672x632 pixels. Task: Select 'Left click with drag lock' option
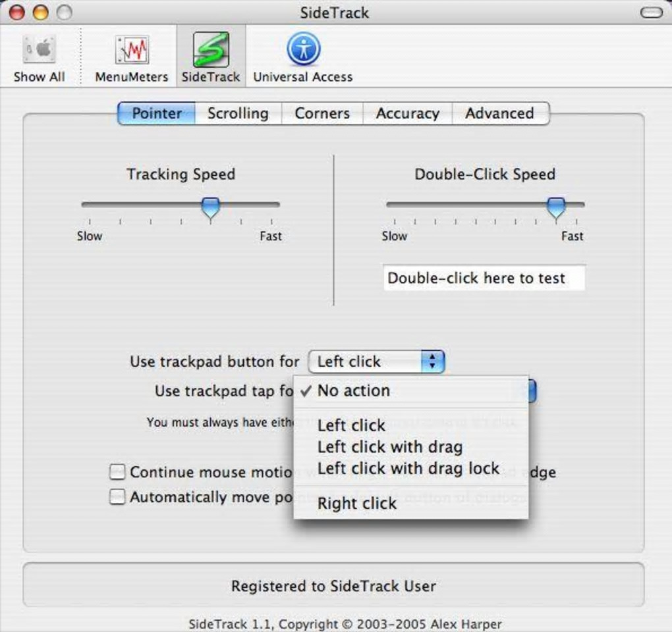(410, 469)
